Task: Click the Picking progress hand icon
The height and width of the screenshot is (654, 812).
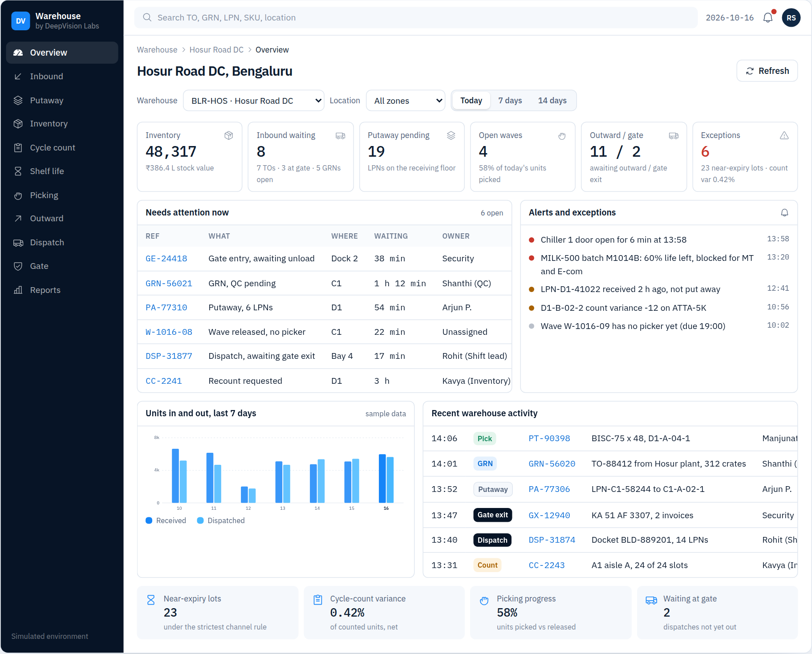Action: point(484,601)
